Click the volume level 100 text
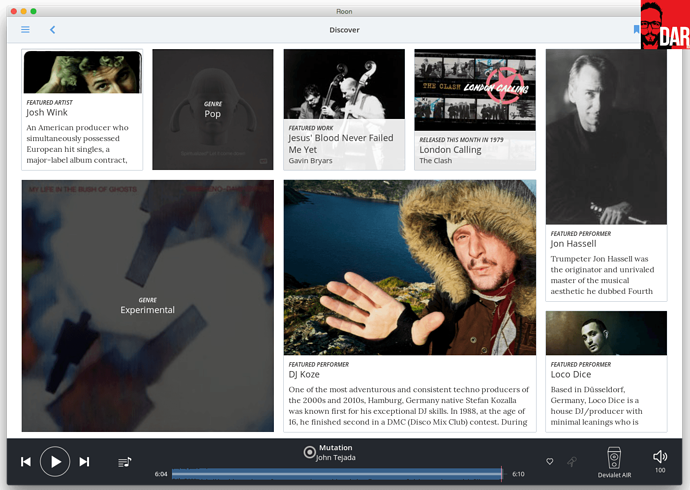690x490 pixels. [660, 470]
